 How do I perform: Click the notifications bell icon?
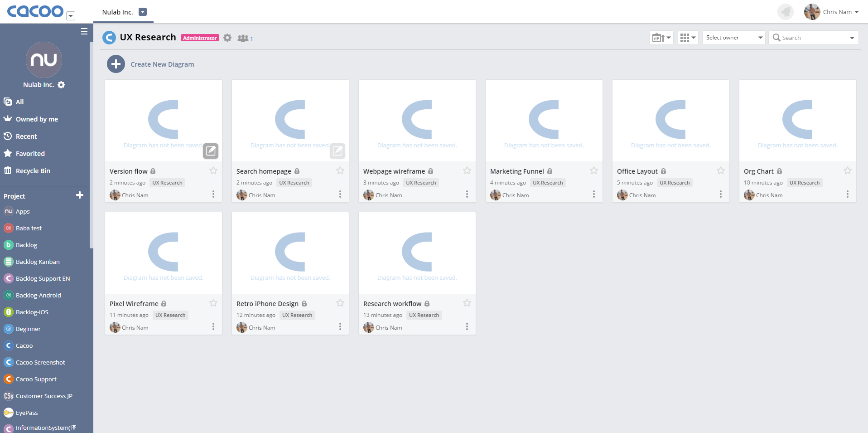785,12
